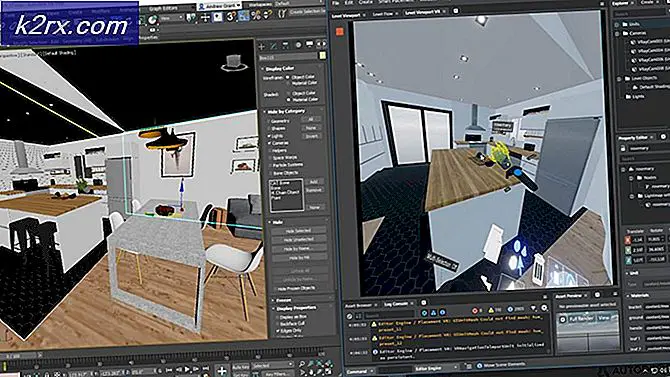Expand the Cameras folder in Explorer tree

click(x=617, y=33)
